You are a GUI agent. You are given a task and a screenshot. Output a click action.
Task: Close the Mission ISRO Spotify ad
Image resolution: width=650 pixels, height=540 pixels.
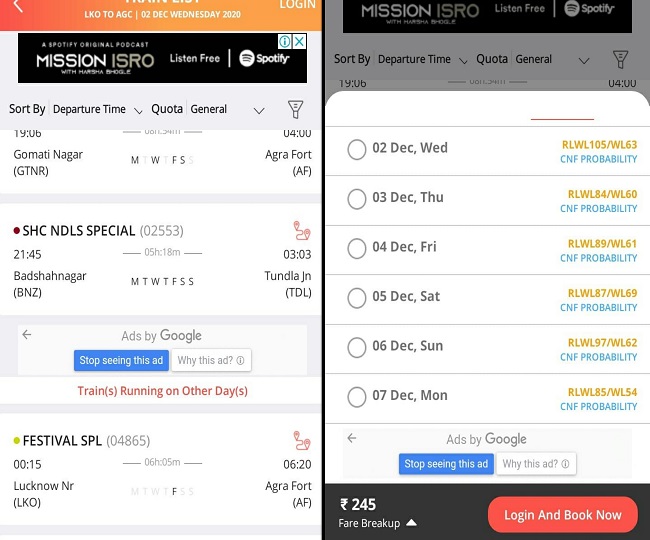click(x=299, y=42)
